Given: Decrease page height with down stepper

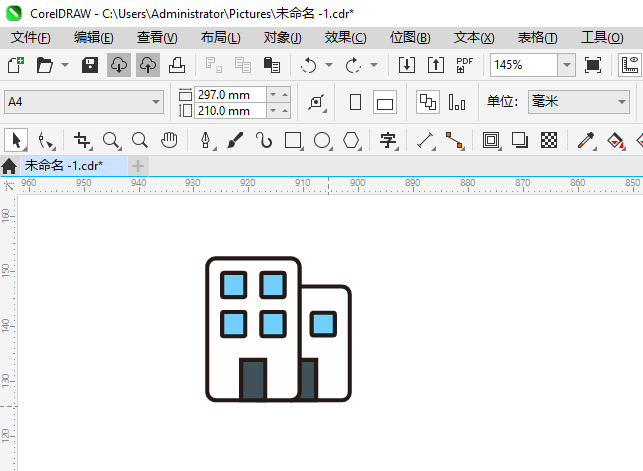Looking at the screenshot, I should (x=273, y=111).
